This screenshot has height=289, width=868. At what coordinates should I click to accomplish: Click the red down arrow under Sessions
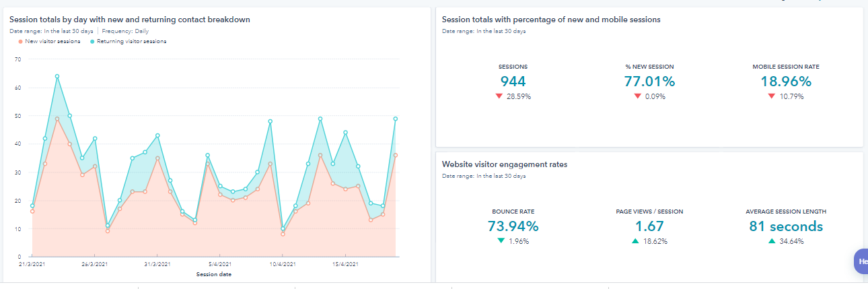point(499,96)
